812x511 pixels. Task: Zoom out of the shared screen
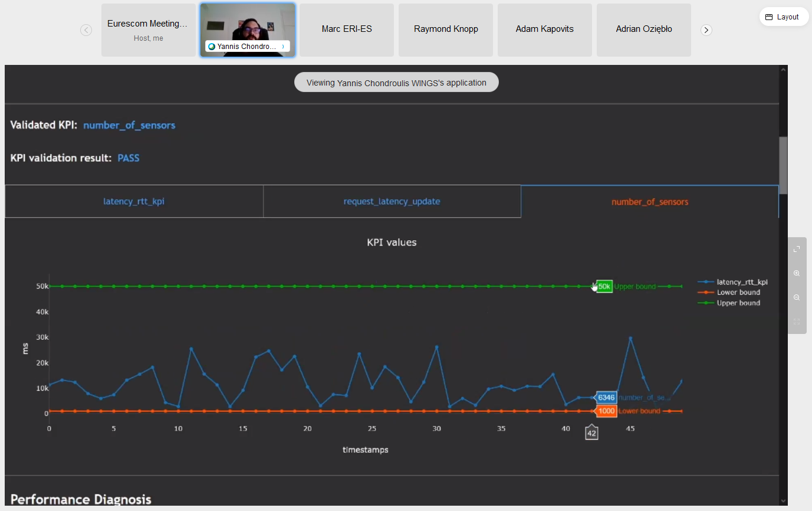[x=797, y=297]
